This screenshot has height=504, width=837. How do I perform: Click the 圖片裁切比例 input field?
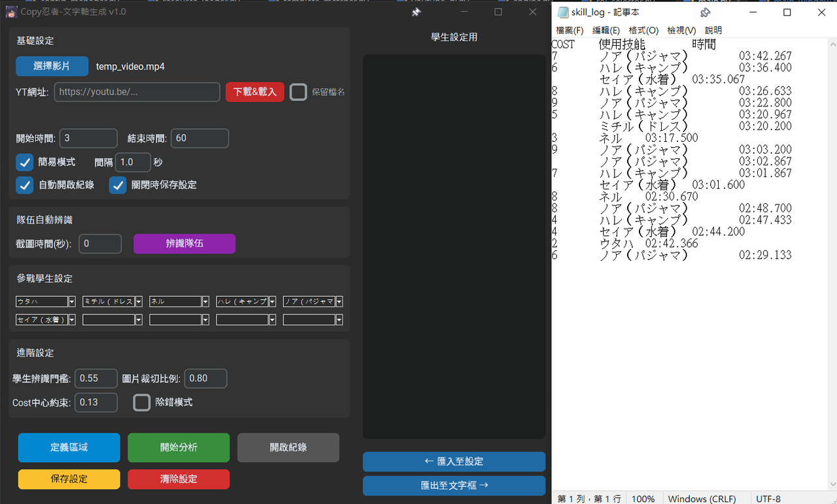[x=206, y=378]
